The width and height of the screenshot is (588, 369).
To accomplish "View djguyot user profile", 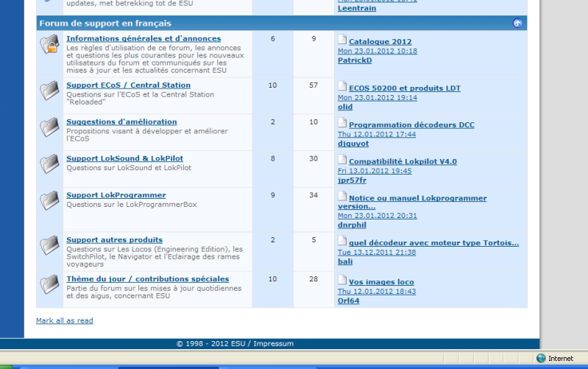I will click(x=353, y=144).
